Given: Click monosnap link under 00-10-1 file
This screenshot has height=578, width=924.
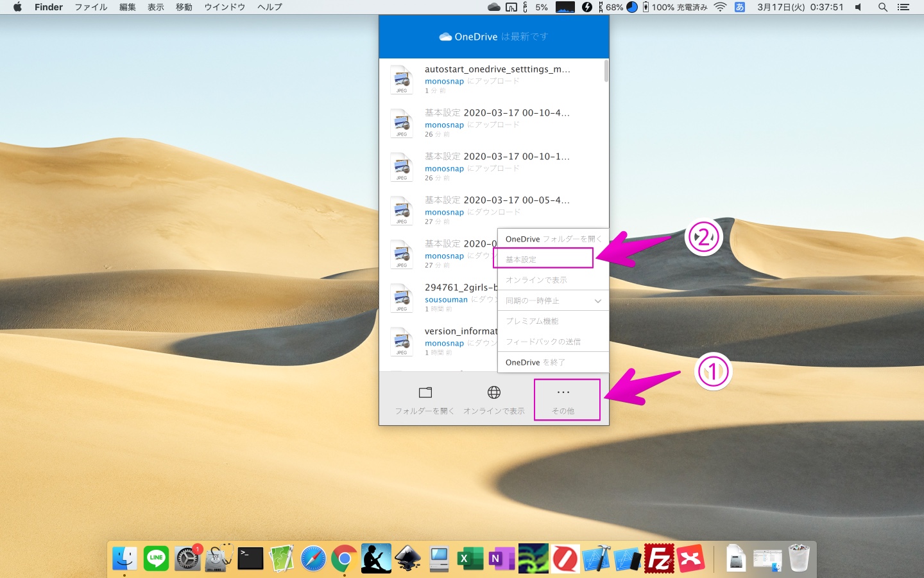Looking at the screenshot, I should tap(444, 169).
